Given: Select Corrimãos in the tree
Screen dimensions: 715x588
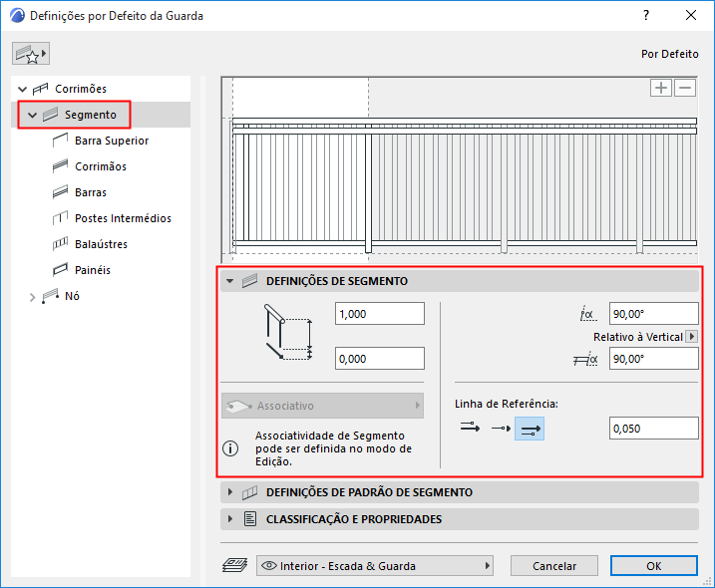Looking at the screenshot, I should tap(101, 166).
